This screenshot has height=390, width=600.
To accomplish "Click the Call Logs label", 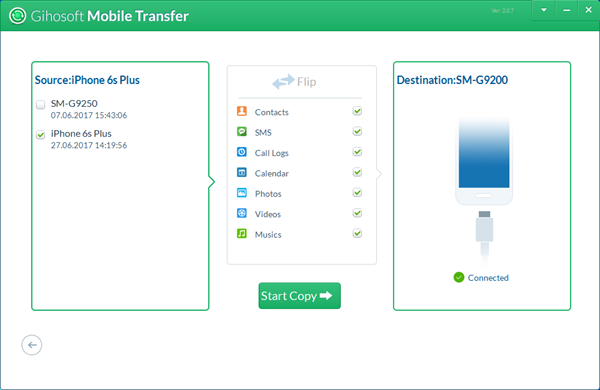I will [272, 153].
